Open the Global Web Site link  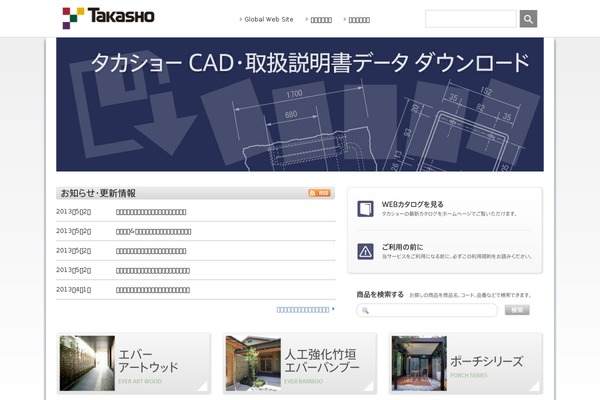click(268, 19)
